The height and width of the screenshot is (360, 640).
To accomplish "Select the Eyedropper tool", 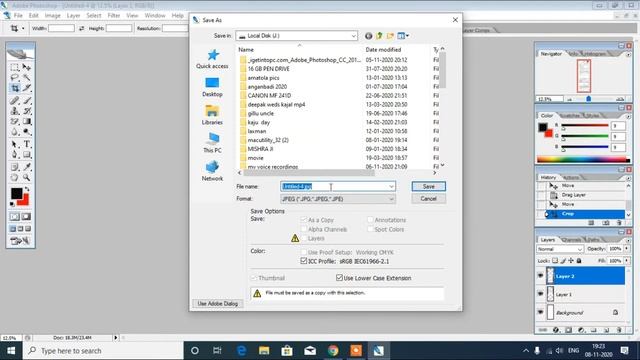I will pyautogui.click(x=27, y=167).
